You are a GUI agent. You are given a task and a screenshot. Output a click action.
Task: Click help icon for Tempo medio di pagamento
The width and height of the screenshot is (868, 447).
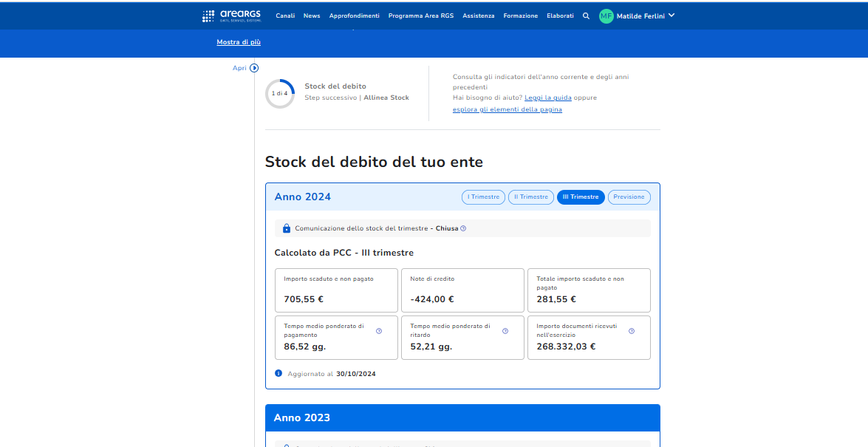tap(379, 331)
